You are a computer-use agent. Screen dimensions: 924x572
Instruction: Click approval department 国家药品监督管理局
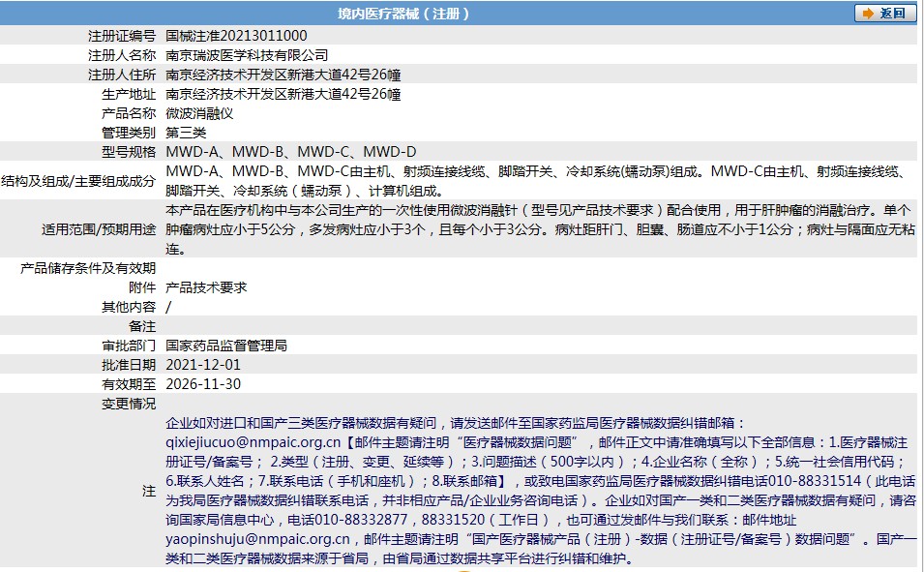point(226,346)
